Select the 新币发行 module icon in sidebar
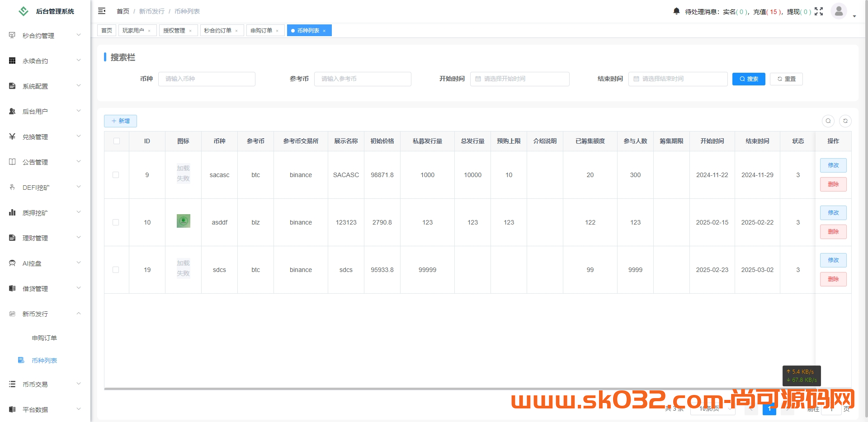 [x=12, y=313]
